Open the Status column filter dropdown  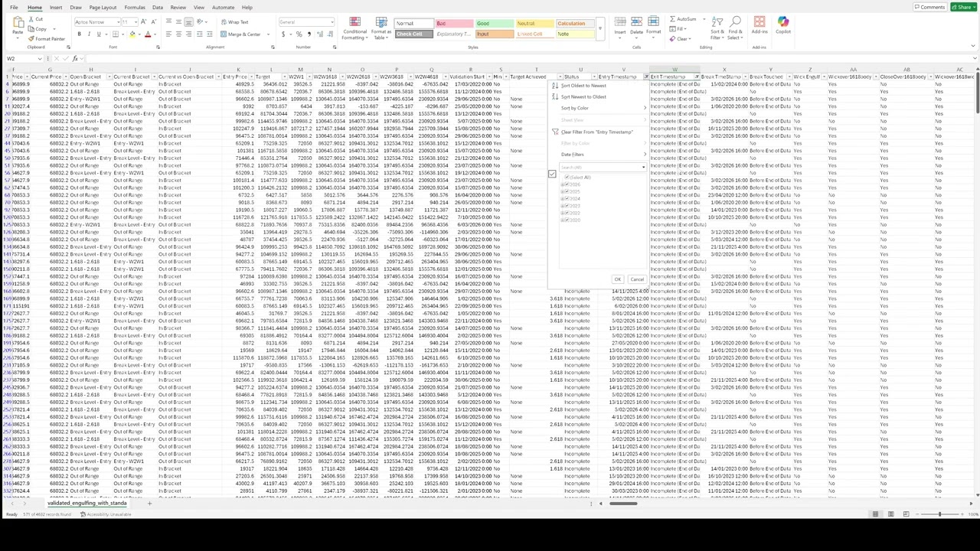click(594, 77)
